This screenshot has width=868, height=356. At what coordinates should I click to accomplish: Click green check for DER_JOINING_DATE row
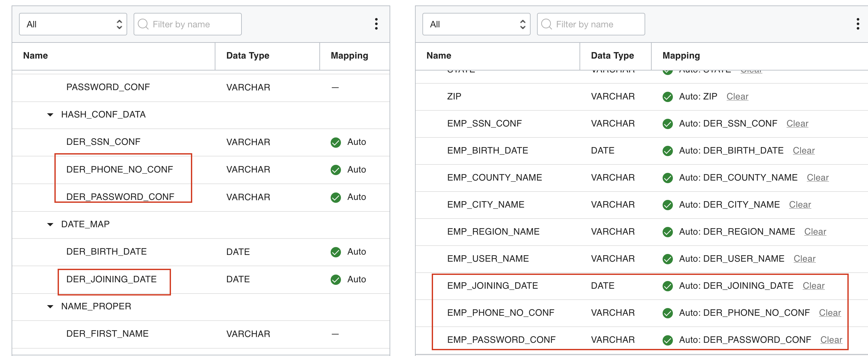point(335,279)
